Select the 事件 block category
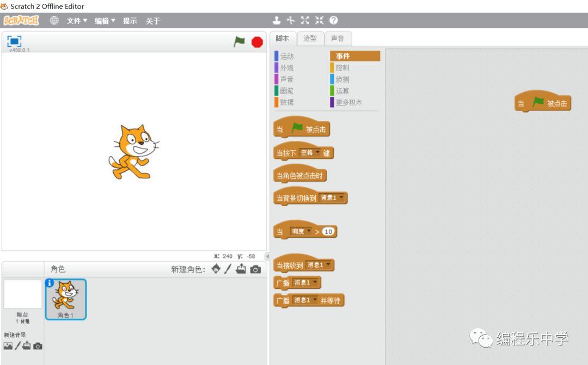Viewport: 588px width, 365px height. [x=355, y=56]
